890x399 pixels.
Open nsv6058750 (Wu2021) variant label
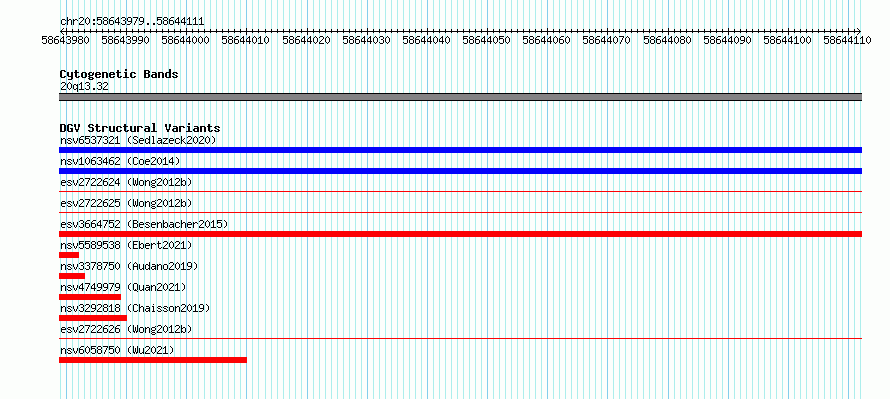click(117, 350)
